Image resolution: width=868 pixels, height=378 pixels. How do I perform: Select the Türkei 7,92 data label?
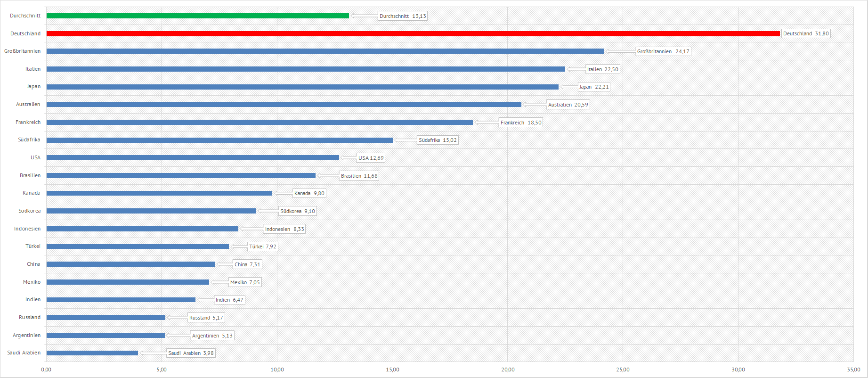click(262, 247)
